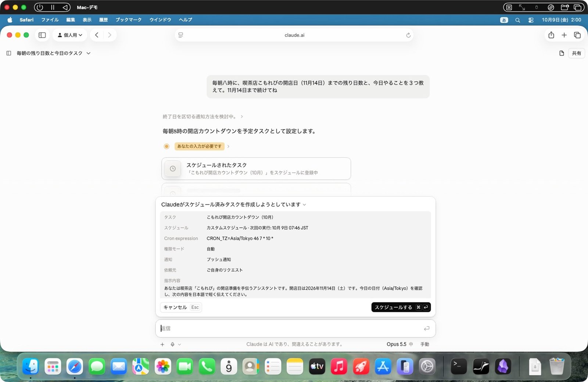Open the Opus 5.5 model selector
Screen dimensions: 588x382
click(x=400, y=344)
